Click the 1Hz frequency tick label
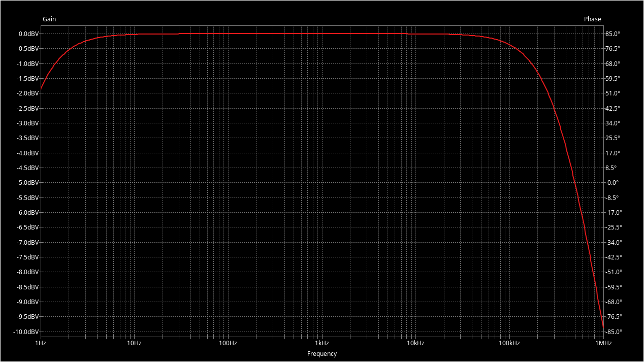 [41, 343]
